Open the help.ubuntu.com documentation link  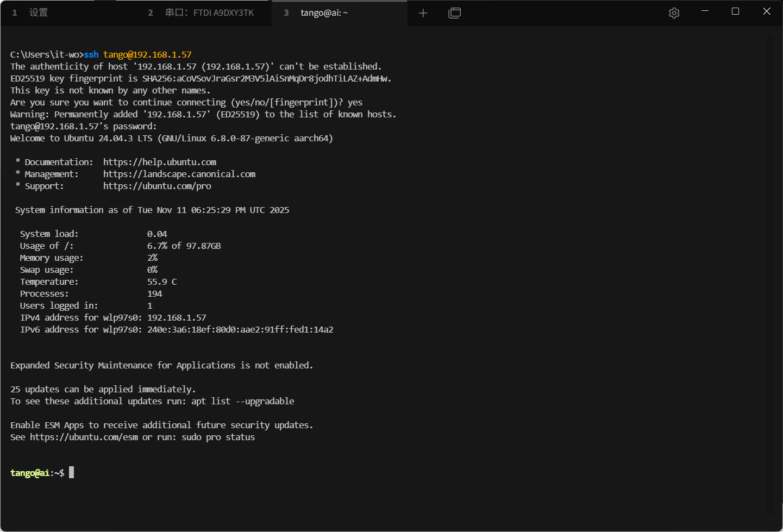click(159, 162)
